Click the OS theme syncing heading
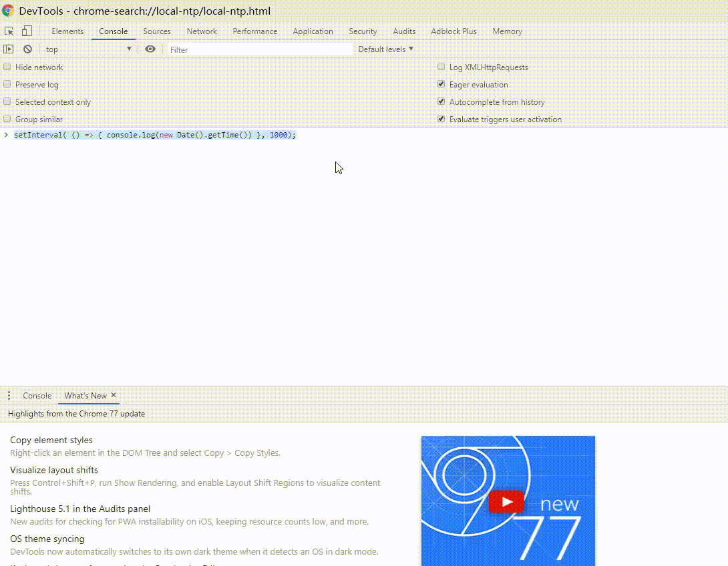728x566 pixels. pos(47,539)
